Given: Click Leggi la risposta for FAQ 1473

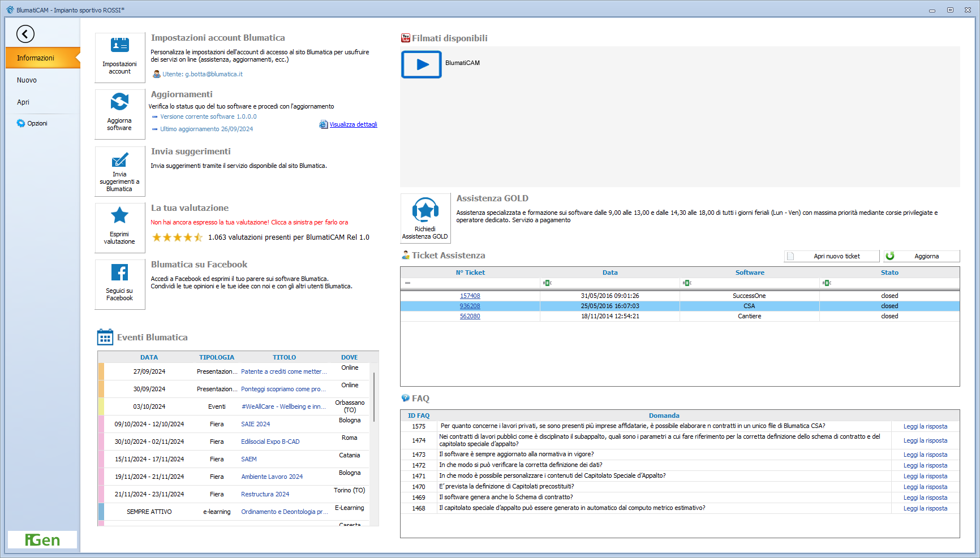Looking at the screenshot, I should 925,455.
